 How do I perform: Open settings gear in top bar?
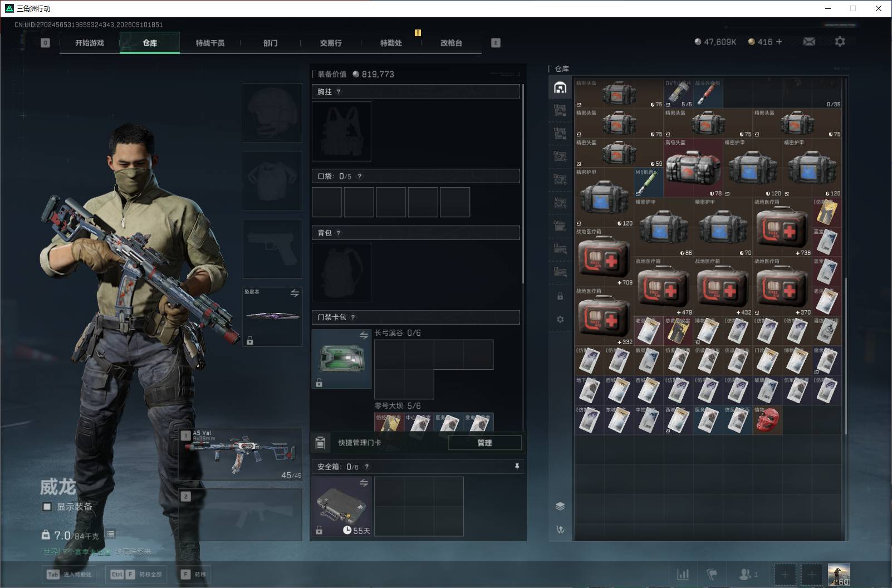coord(840,42)
